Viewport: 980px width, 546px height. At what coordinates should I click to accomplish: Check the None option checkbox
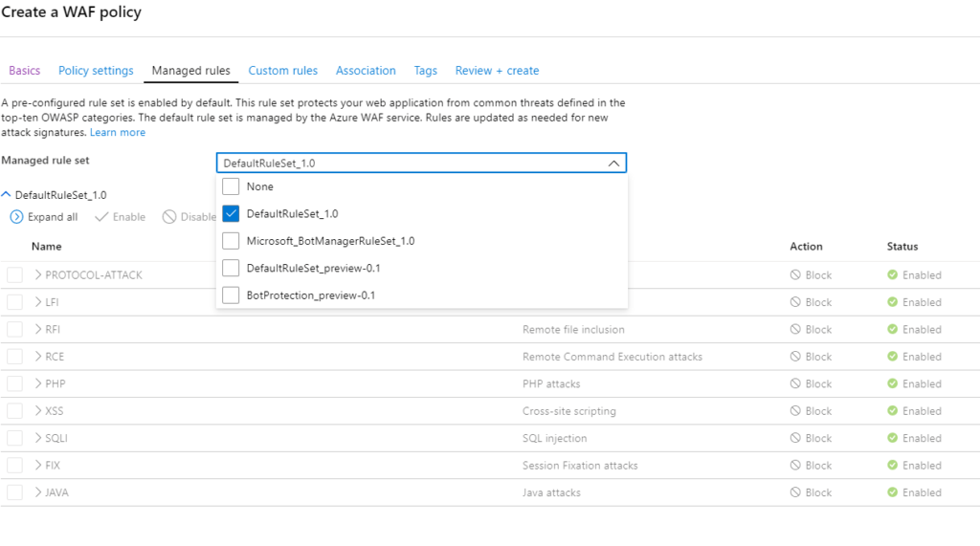pyautogui.click(x=231, y=186)
